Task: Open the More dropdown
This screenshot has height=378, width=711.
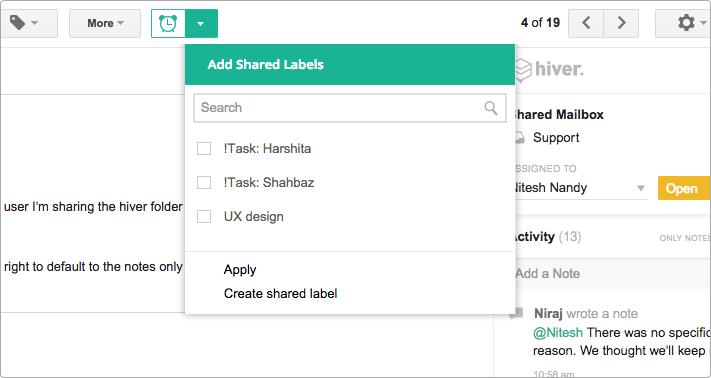Action: (105, 23)
